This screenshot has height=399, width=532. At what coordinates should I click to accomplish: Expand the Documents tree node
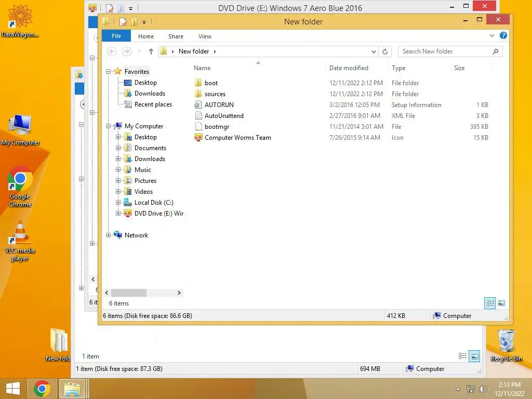(x=118, y=148)
